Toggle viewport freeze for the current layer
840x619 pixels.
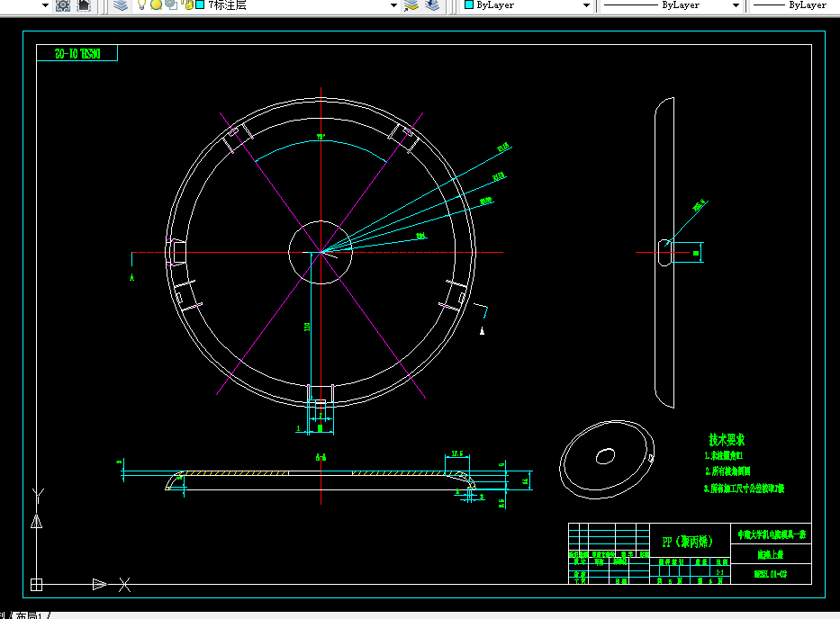(171, 5)
